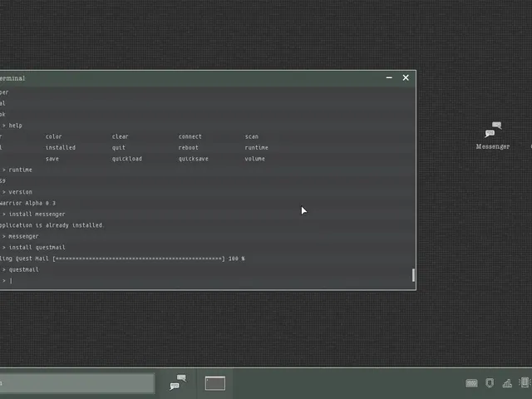Open Messenger from the taskbar
The image size is (532, 399).
pos(178,382)
